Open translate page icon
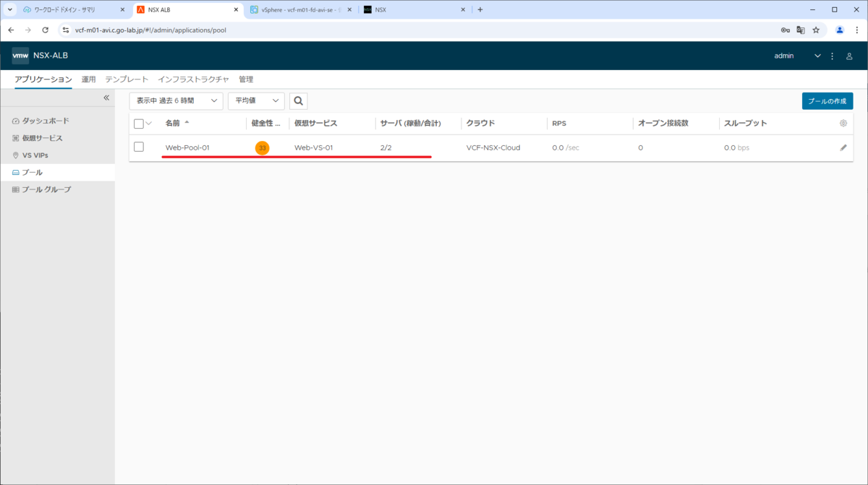 pos(801,30)
